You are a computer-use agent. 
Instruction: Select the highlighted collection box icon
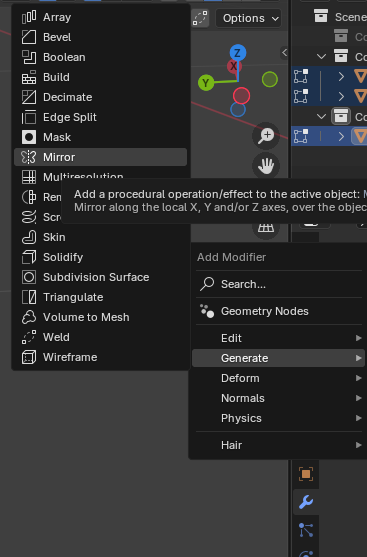pyautogui.click(x=341, y=116)
